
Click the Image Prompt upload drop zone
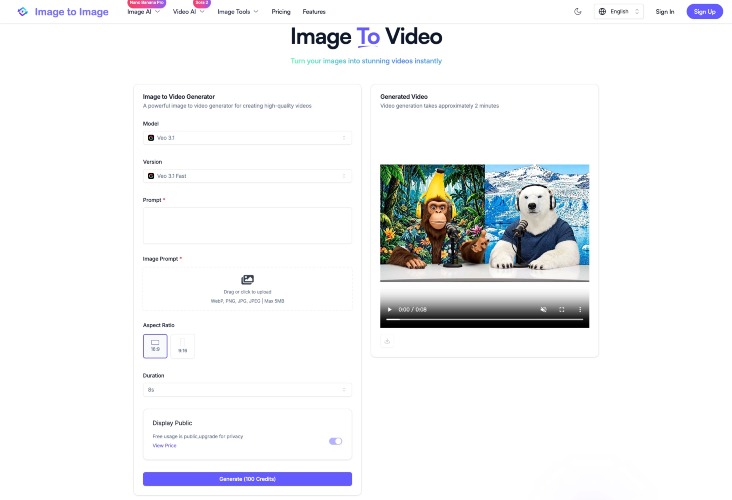[x=247, y=289]
